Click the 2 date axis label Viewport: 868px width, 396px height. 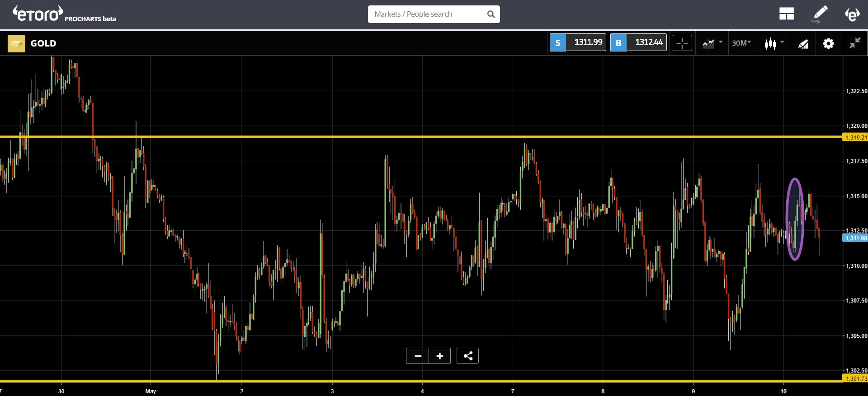[242, 391]
